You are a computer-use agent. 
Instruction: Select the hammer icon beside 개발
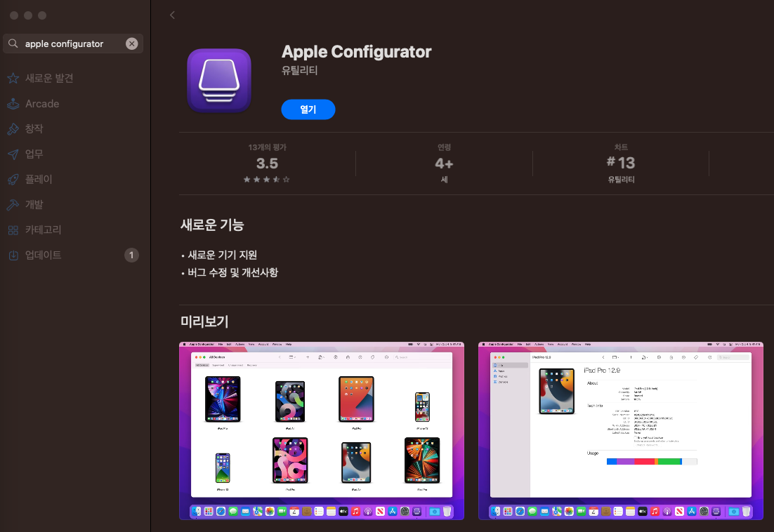(x=13, y=204)
